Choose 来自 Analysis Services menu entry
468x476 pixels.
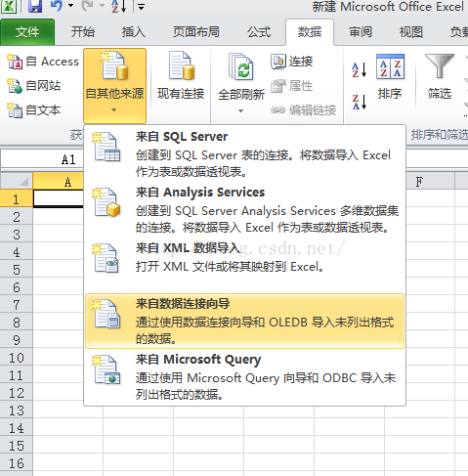coord(244,209)
